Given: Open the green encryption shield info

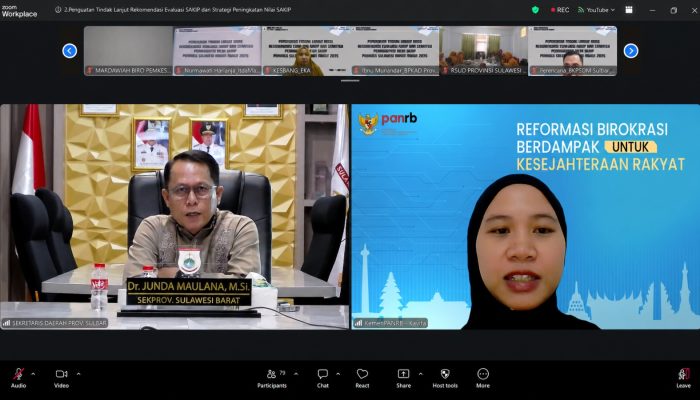Looking at the screenshot, I should (x=535, y=9).
